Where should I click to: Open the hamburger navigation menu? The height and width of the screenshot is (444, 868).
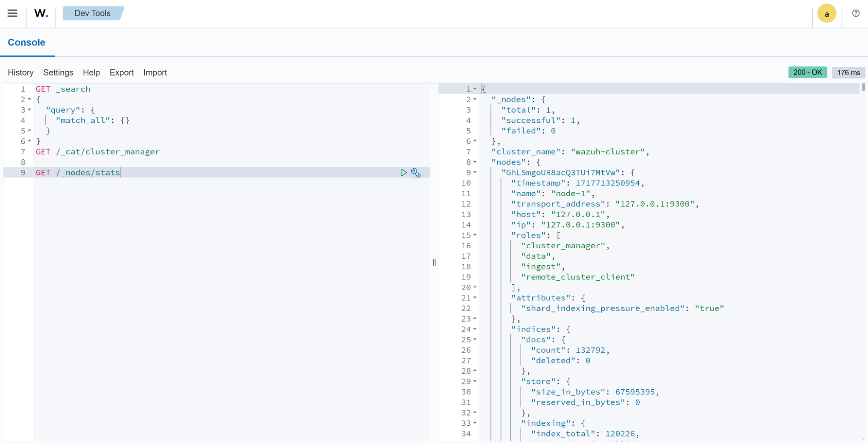12,13
